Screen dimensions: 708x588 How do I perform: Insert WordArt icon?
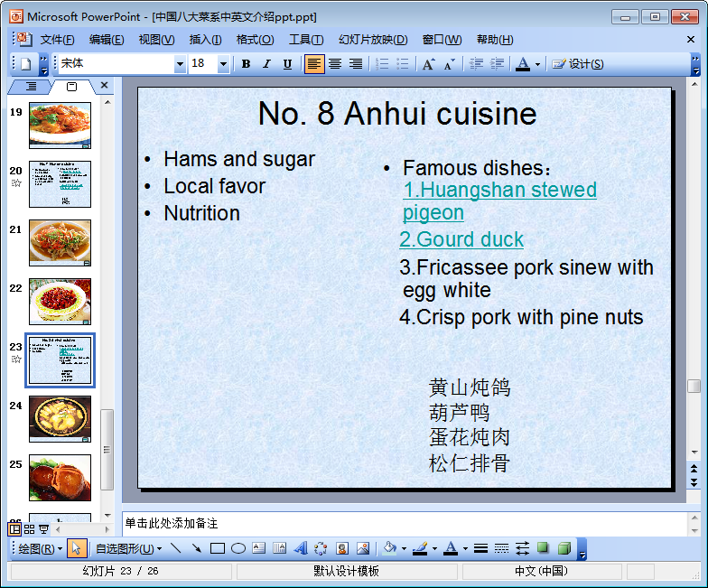(x=300, y=549)
